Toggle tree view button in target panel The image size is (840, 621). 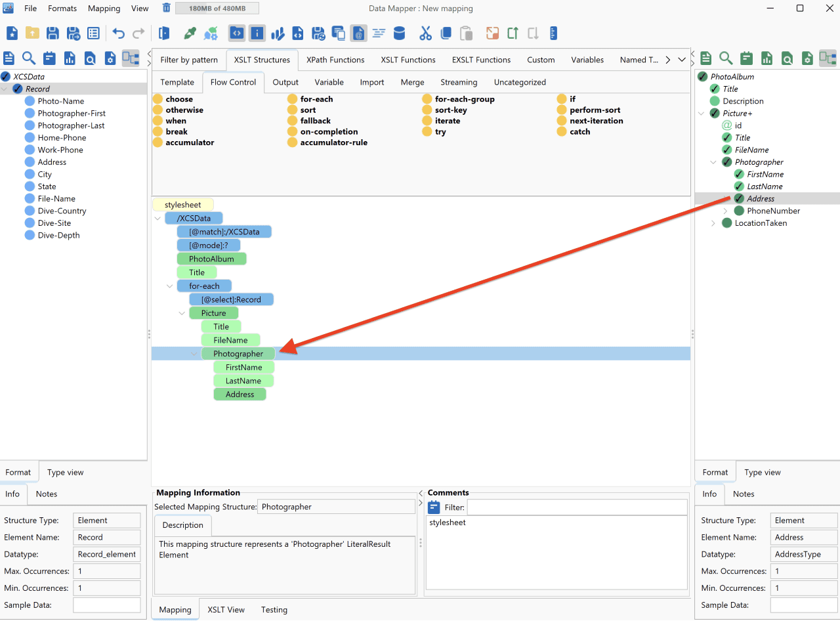click(828, 58)
